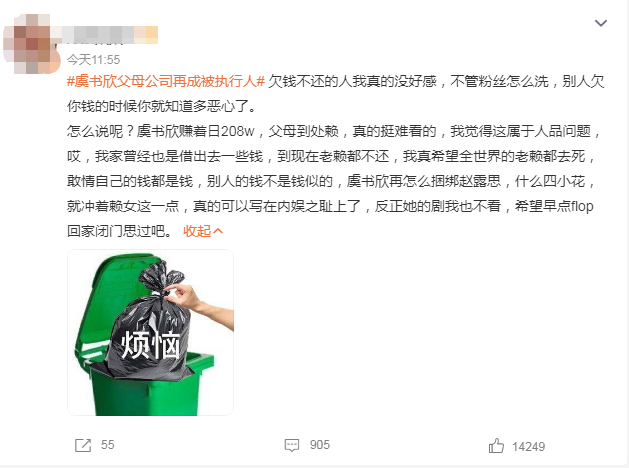
Task: Click the repost count 55
Action: click(108, 445)
